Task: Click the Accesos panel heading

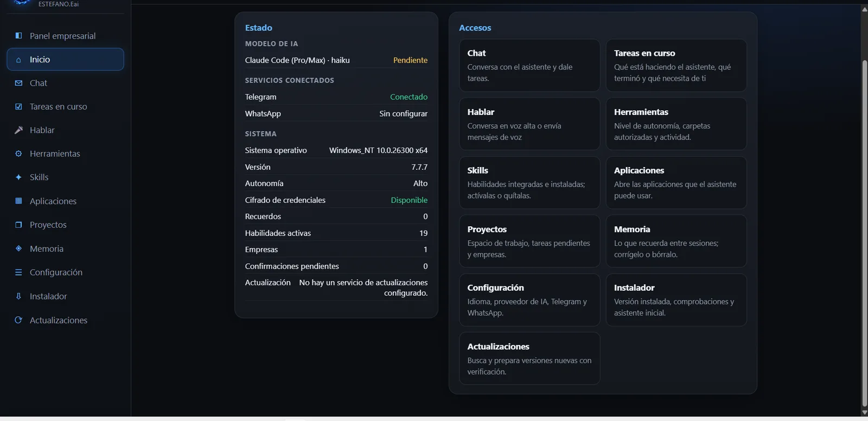Action: click(475, 28)
